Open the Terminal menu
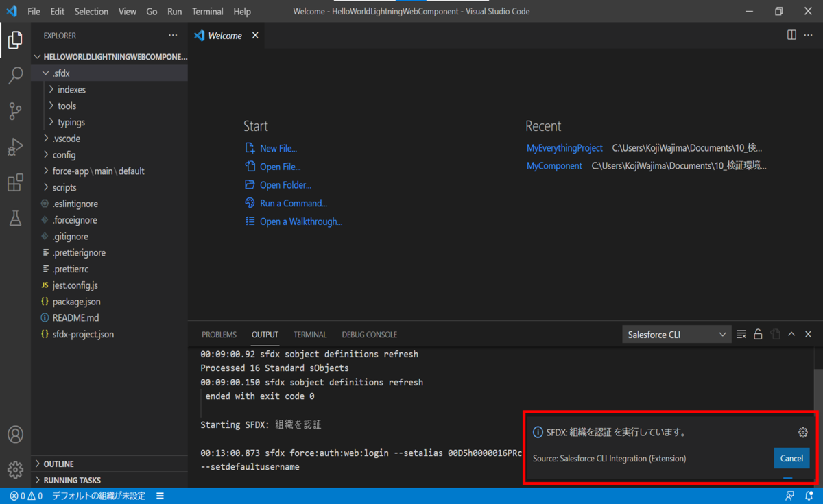The width and height of the screenshot is (823, 504). coord(208,12)
